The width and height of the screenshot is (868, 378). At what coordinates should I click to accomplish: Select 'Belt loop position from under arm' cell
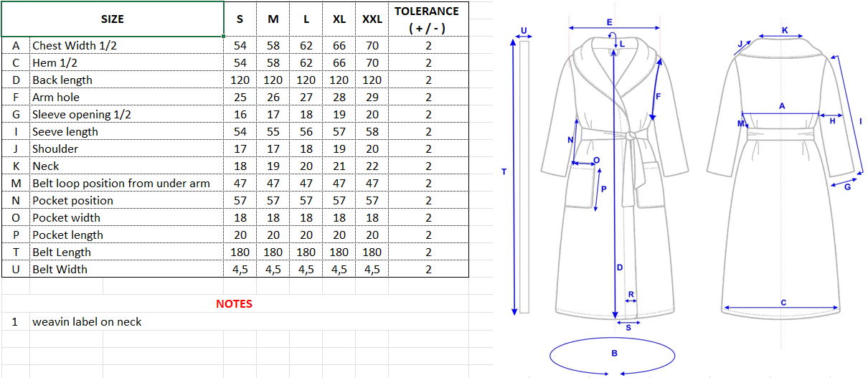pyautogui.click(x=127, y=183)
